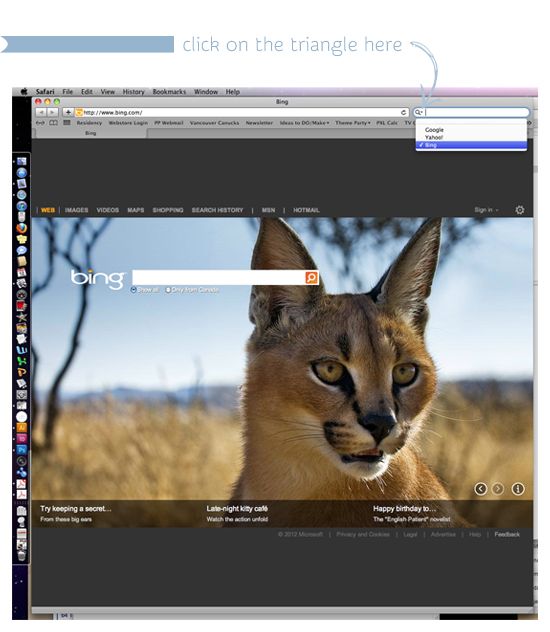This screenshot has height=632, width=550.
Task: Open the Vancouver Canucks bookmark
Action: (214, 123)
